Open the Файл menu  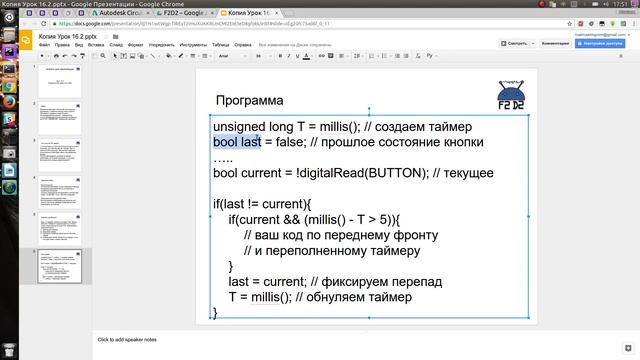tap(44, 45)
